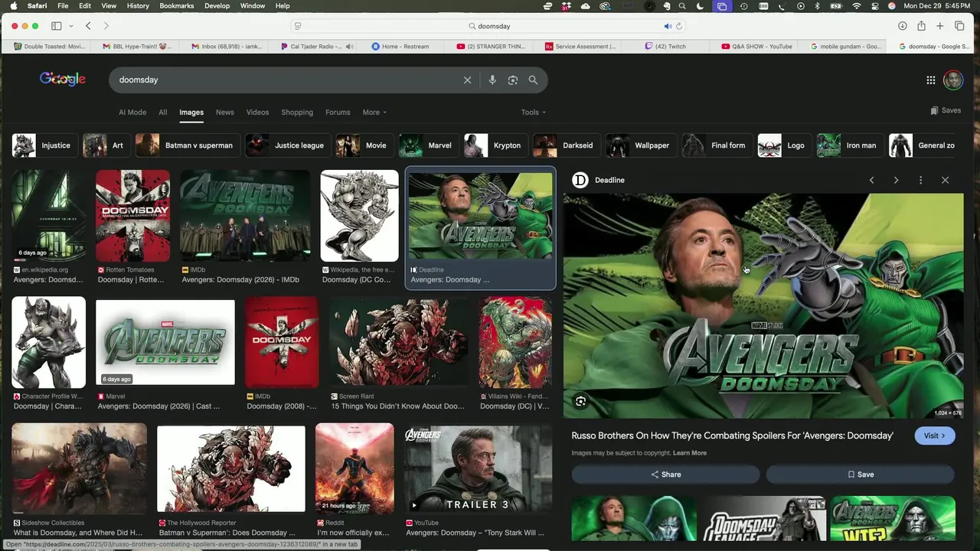Filter by Wallpaper chip

(x=640, y=145)
